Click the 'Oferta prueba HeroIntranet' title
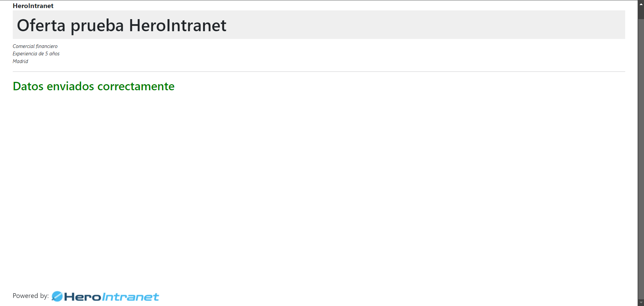 [x=122, y=25]
